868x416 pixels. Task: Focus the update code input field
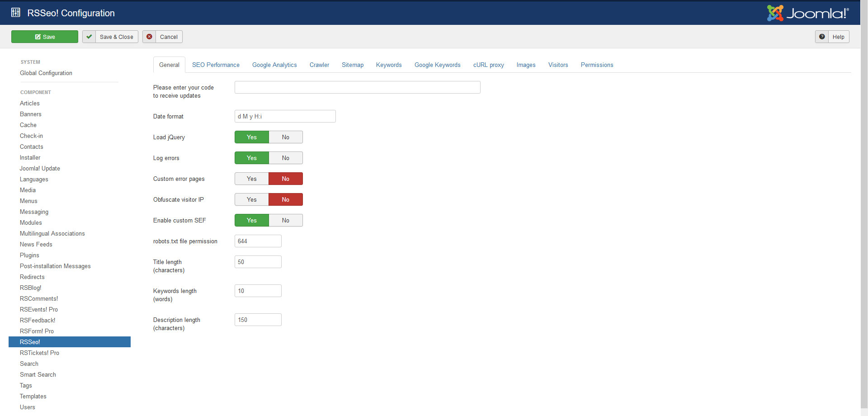click(x=357, y=87)
